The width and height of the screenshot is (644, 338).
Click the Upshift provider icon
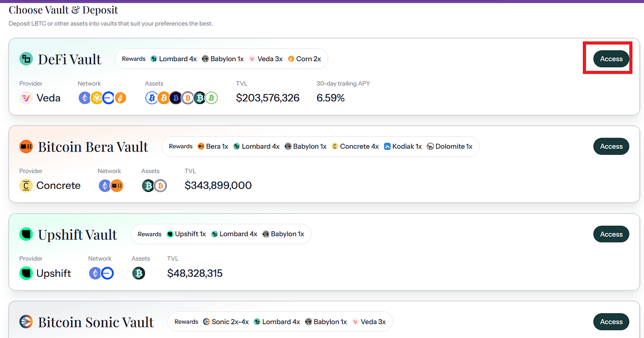pos(26,274)
